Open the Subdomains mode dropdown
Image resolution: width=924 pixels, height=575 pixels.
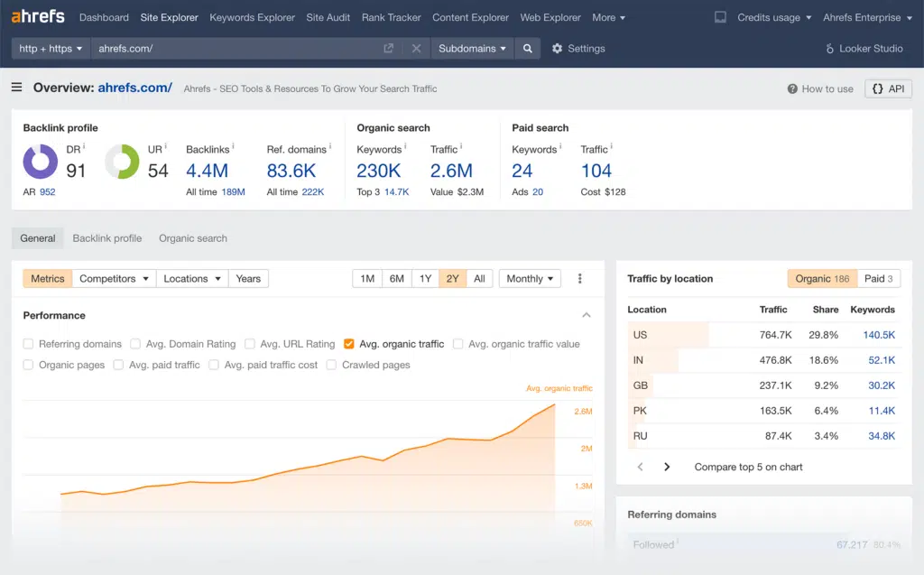[472, 49]
